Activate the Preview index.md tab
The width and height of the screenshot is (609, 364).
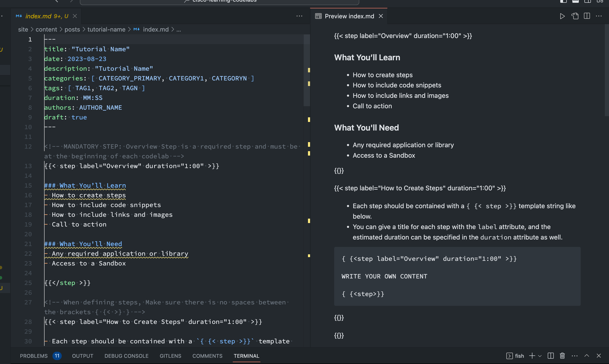pos(349,16)
